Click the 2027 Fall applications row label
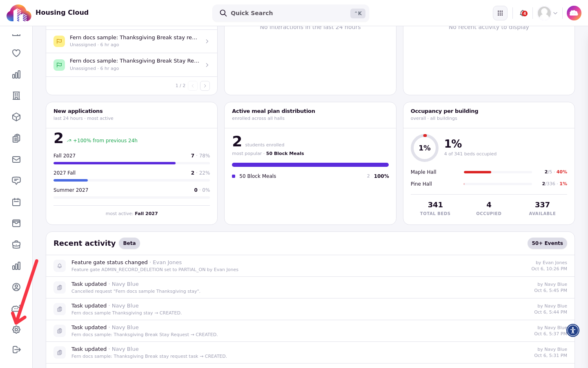The width and height of the screenshot is (588, 368). [x=65, y=173]
